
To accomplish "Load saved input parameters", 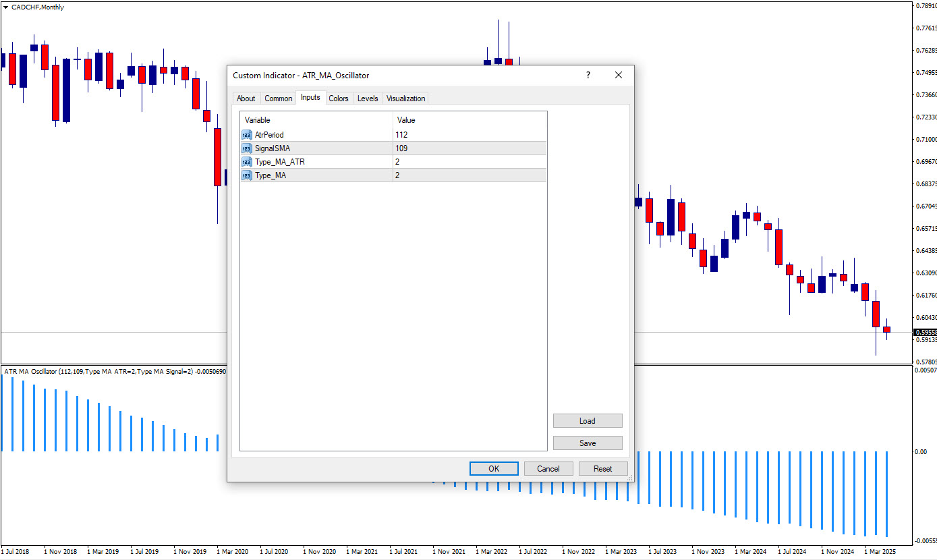I will point(587,421).
